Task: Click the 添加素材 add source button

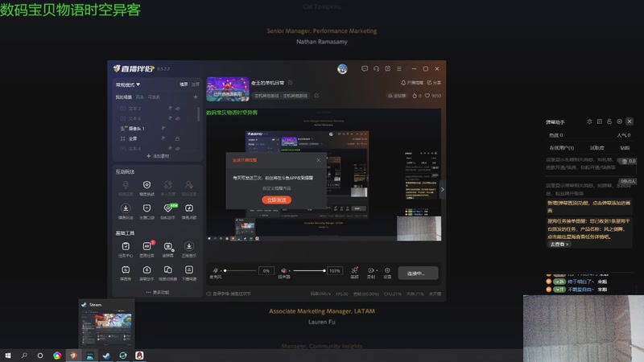Action: click(x=158, y=156)
